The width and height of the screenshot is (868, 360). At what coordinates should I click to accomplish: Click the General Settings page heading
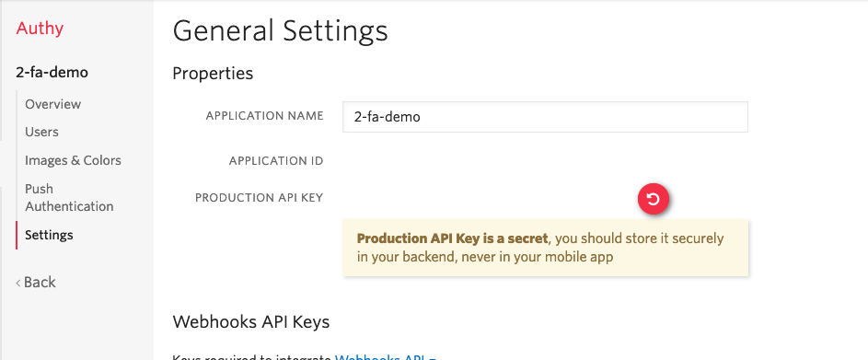coord(280,30)
